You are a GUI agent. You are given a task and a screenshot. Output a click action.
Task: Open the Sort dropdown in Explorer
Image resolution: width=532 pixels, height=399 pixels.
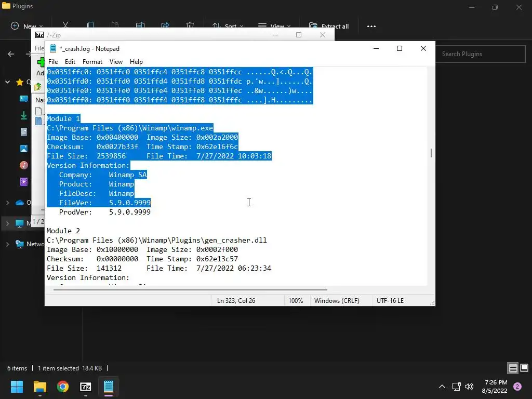coord(228,26)
